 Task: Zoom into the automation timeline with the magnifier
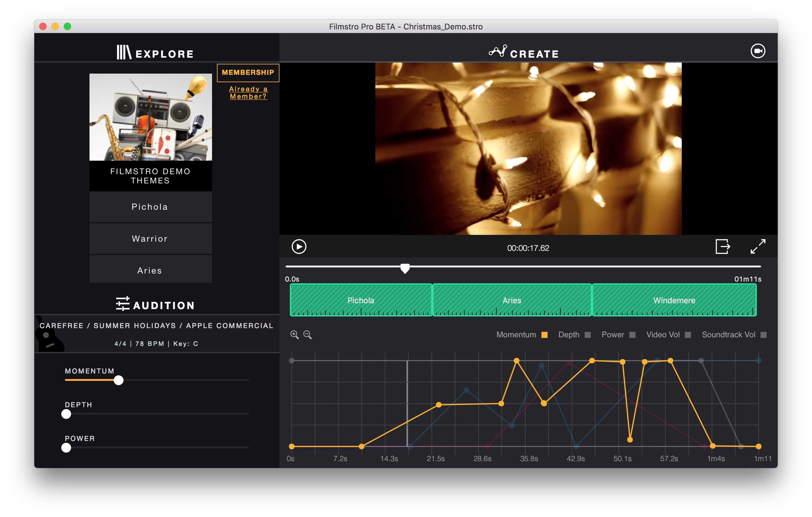[x=295, y=335]
